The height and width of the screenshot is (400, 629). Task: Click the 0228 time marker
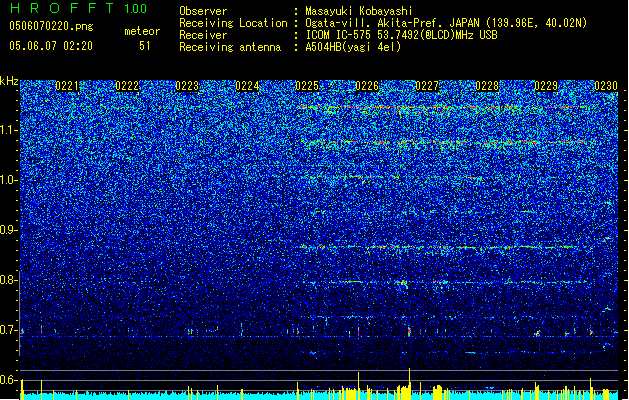pos(487,86)
